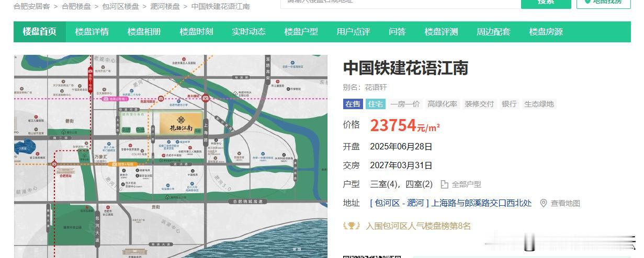Click the 生态绿地 tag
This screenshot has height=258, width=644.
[x=539, y=104]
